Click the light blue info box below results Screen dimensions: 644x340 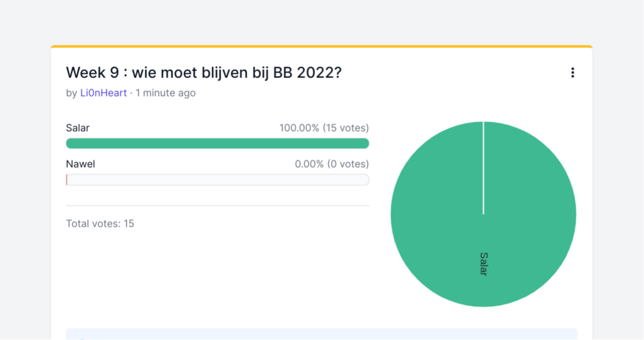pos(322,334)
